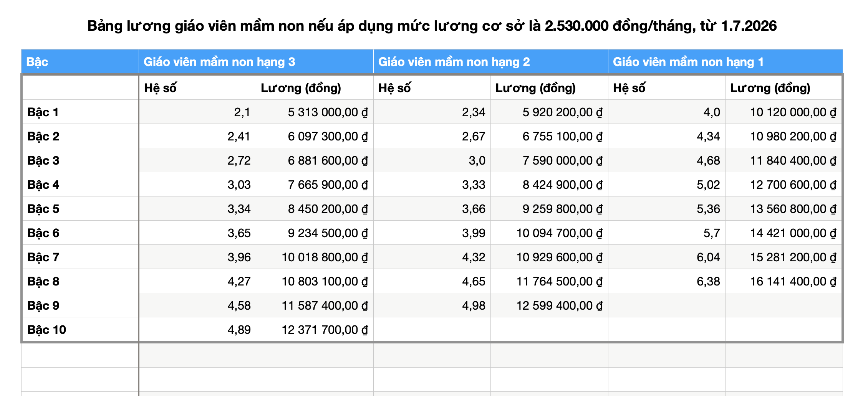Image resolution: width=868 pixels, height=396 pixels.
Task: Select 'Giáo viên mầm non hạng 2' header
Action: [491, 62]
